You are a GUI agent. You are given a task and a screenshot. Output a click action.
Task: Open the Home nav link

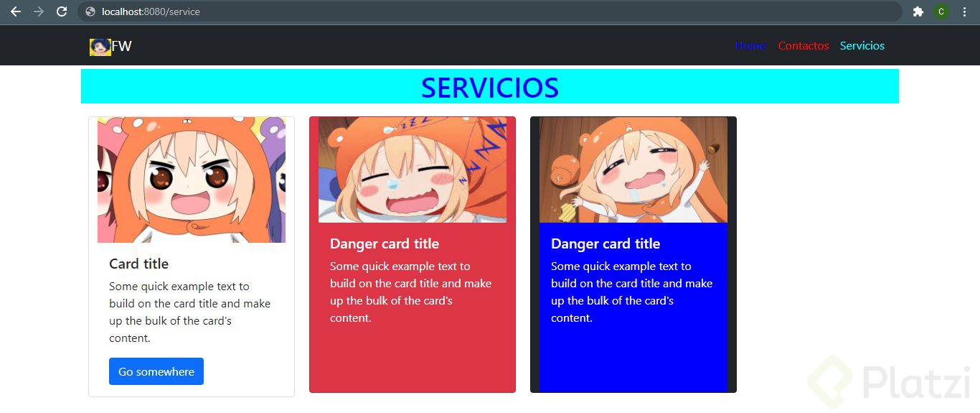[750, 45]
